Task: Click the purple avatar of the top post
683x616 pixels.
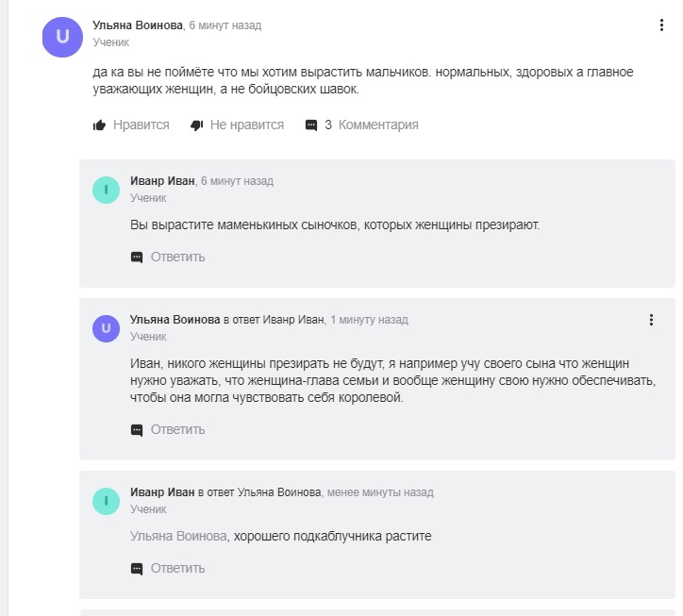Action: (x=63, y=38)
